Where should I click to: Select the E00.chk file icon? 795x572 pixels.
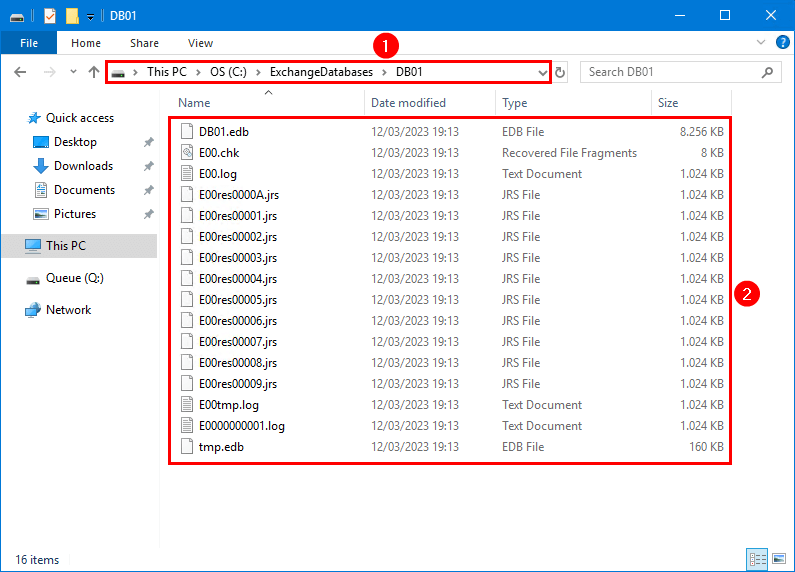click(187, 153)
